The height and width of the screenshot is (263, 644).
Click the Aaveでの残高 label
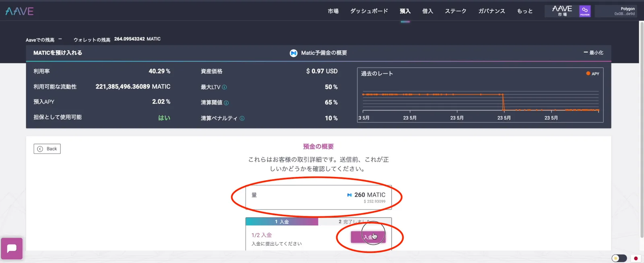pos(40,40)
